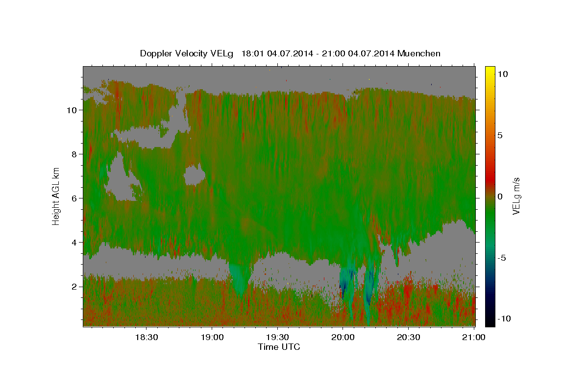
Task: Click the height tick label 6
Action: pos(74,198)
